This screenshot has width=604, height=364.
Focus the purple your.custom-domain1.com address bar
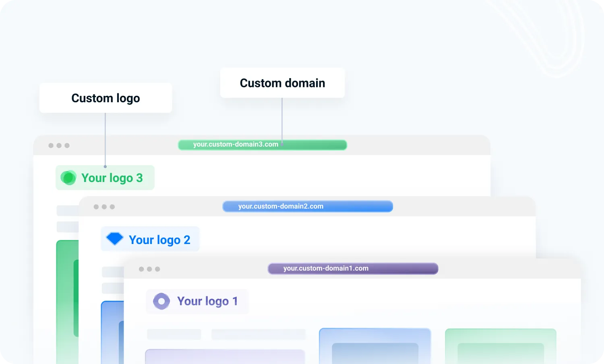353,269
